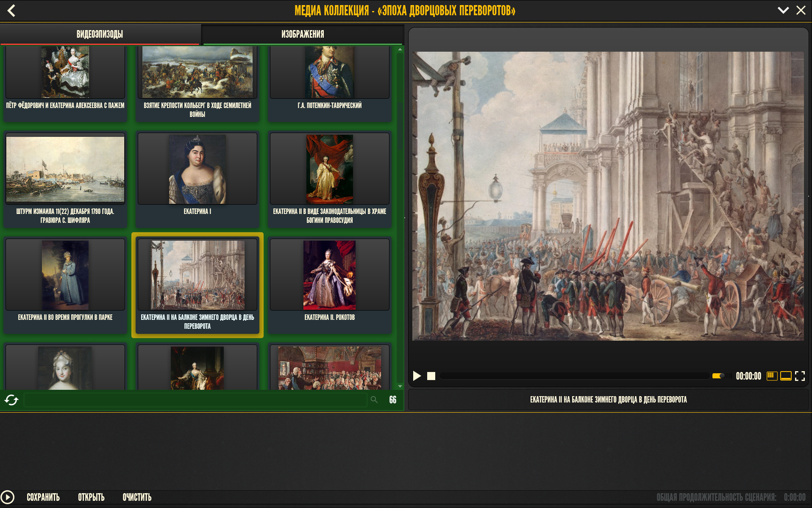Click the magnifier search icon
This screenshot has width=812, height=508.
click(x=374, y=400)
